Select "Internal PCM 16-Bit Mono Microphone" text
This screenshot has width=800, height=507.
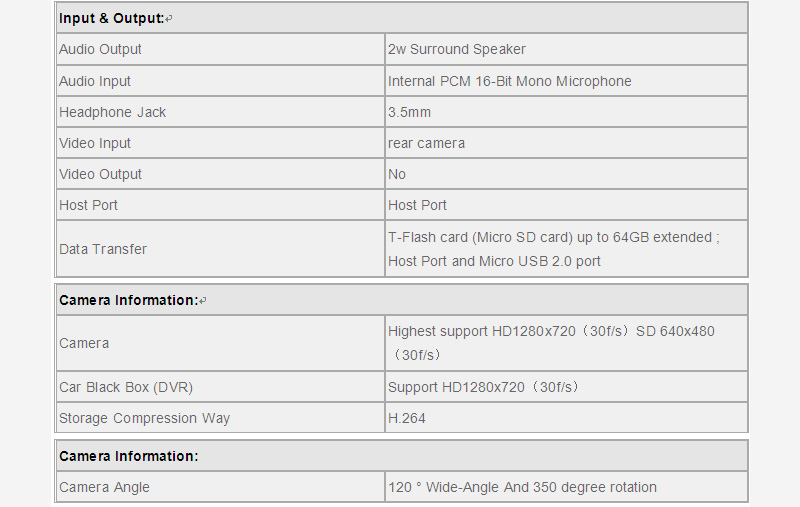click(510, 81)
